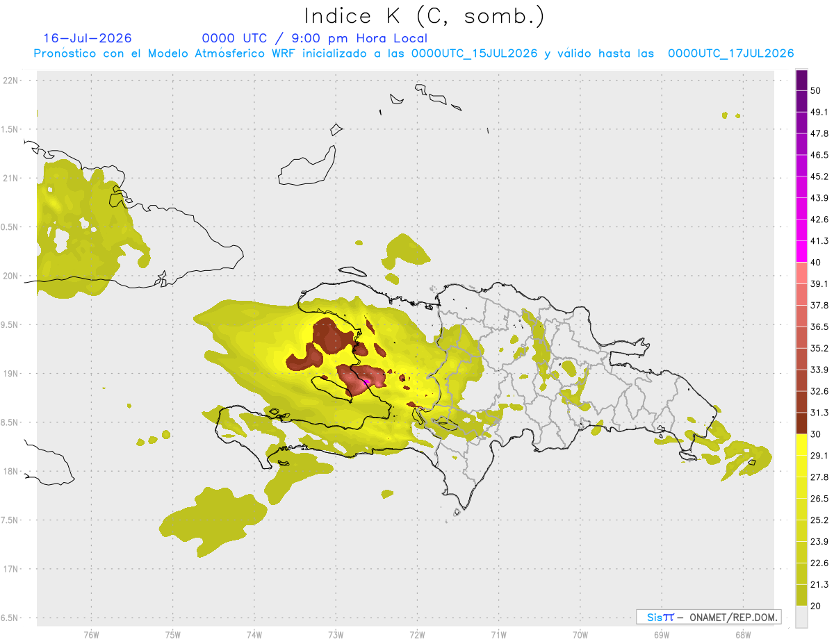Click the legend value '37.8'
The image size is (834, 644).
click(819, 306)
